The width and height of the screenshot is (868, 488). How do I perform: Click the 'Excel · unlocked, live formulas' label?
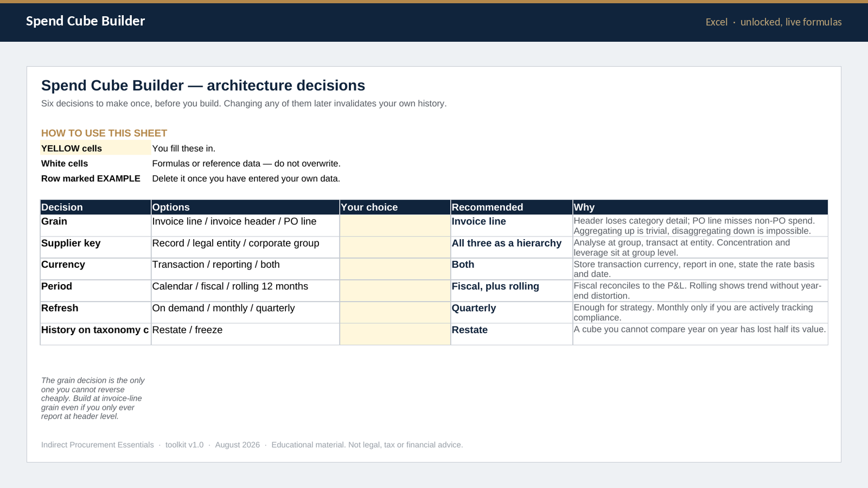coord(774,22)
